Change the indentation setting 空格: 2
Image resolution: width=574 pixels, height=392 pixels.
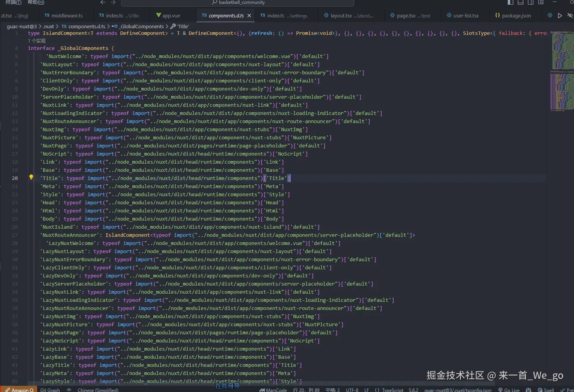click(x=332, y=390)
